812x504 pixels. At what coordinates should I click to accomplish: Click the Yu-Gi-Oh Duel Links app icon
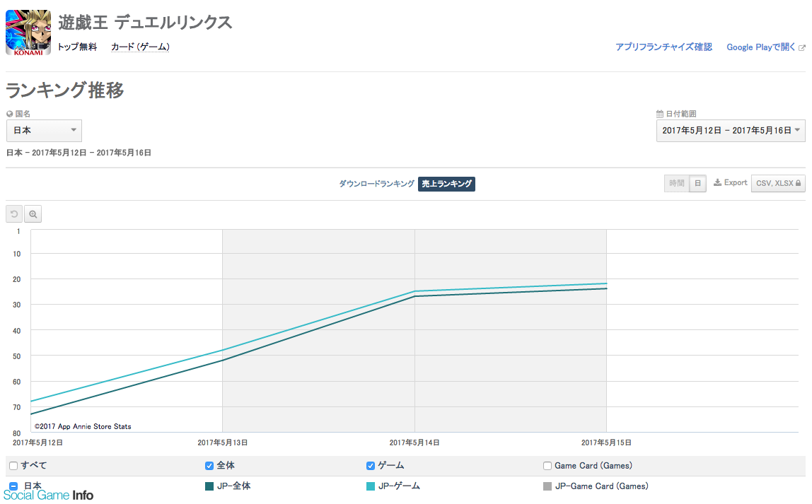tap(28, 32)
